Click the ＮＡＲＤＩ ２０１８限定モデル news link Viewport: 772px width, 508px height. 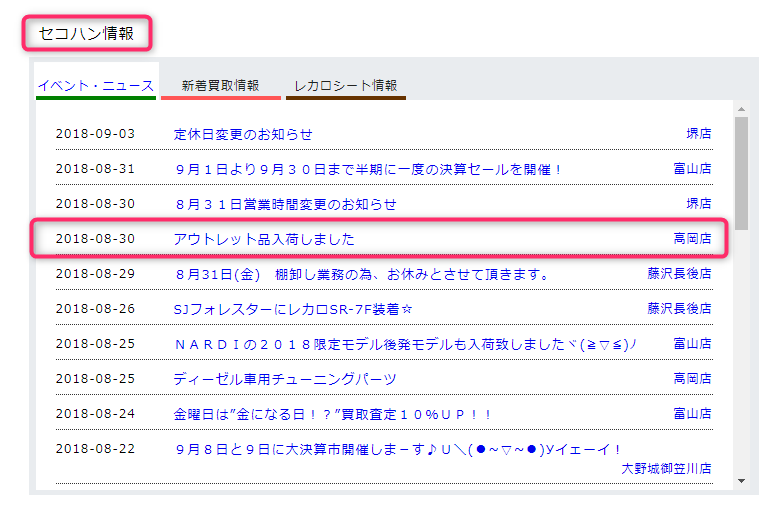[x=405, y=344]
